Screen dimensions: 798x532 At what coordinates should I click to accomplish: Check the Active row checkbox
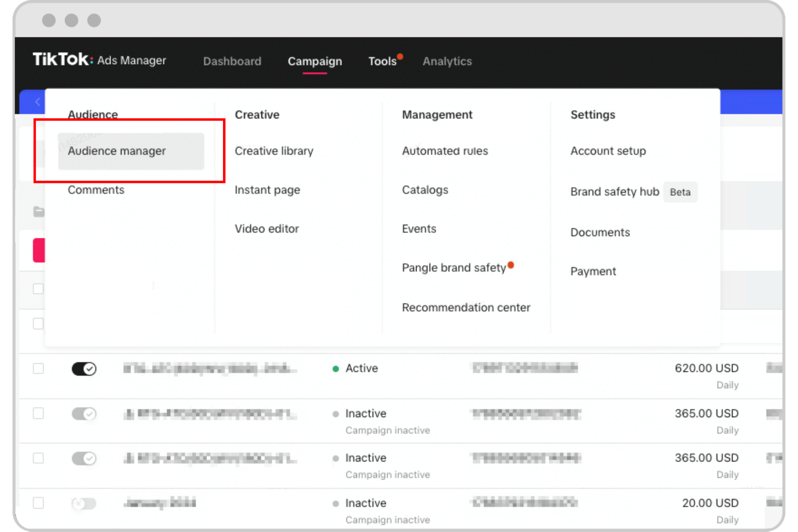[x=38, y=368]
